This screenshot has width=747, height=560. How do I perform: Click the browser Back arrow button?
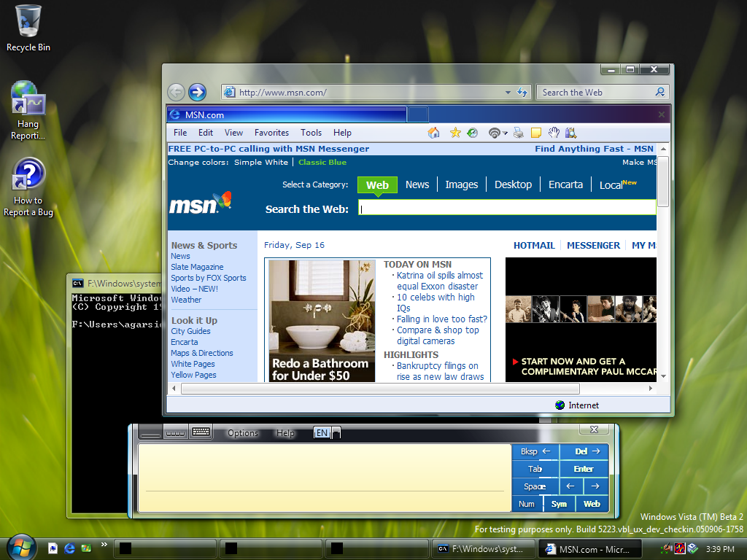pos(177,92)
